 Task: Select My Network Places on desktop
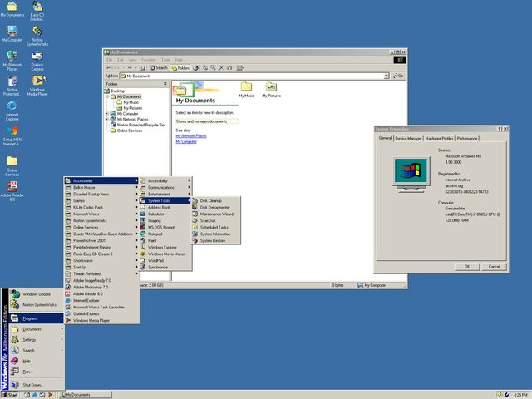pos(12,61)
